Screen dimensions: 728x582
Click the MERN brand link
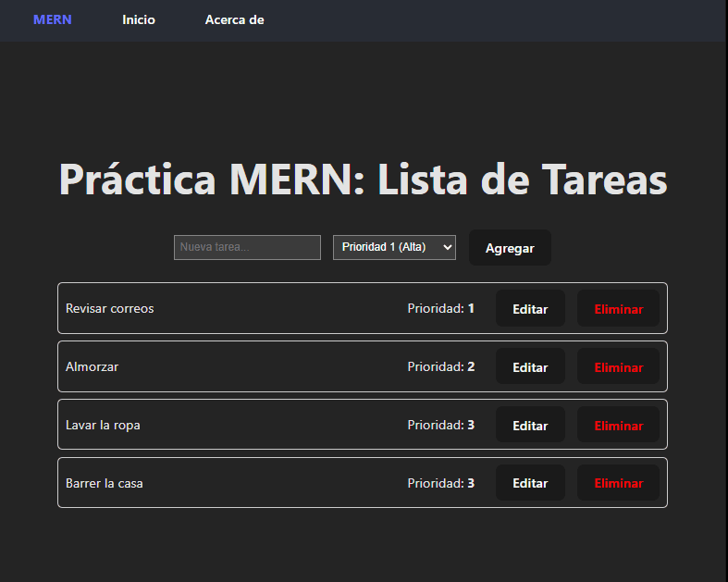click(53, 19)
